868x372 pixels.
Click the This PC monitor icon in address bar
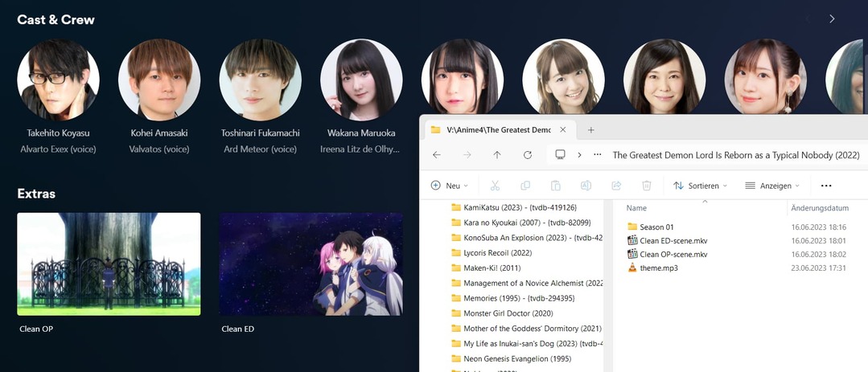(x=560, y=155)
